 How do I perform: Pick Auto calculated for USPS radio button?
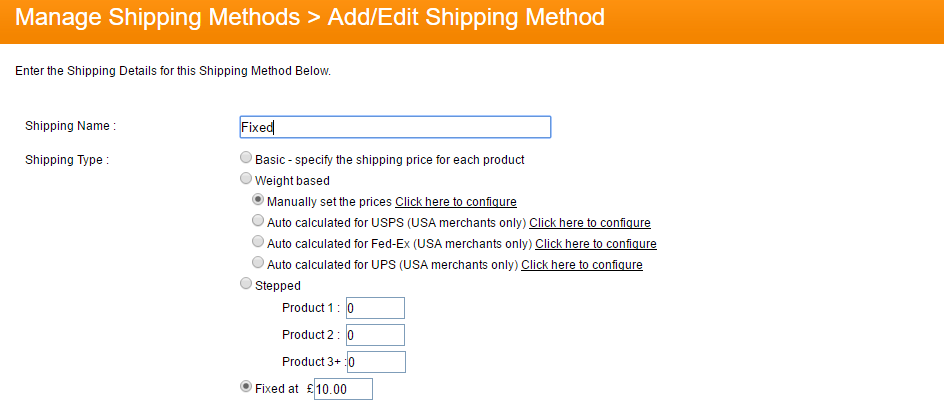tap(259, 221)
